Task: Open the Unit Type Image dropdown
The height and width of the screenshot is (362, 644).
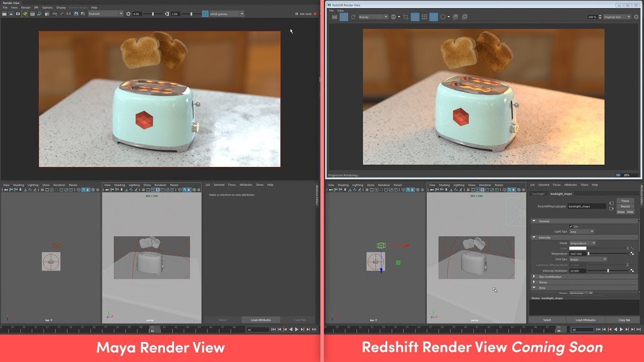Action: (588, 259)
